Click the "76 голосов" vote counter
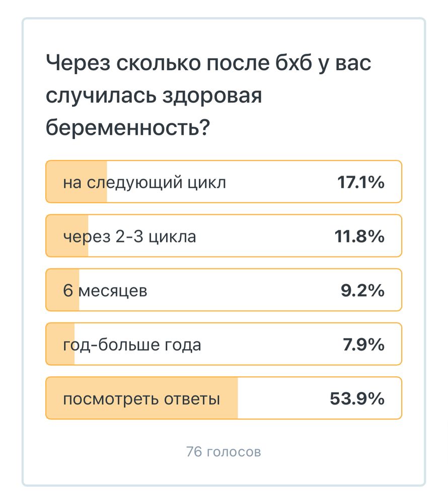 tap(223, 451)
